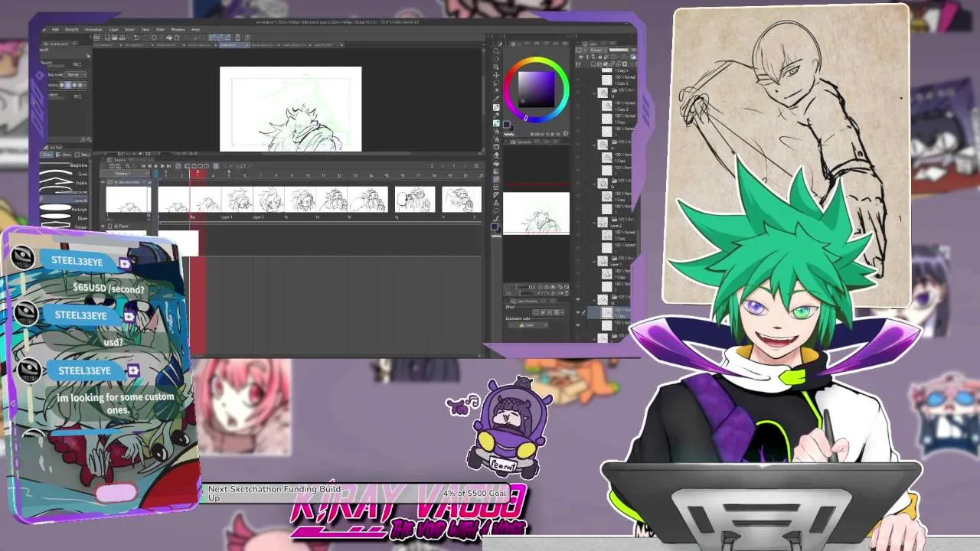This screenshot has width=980, height=551.
Task: Open the Filter menu
Action: click(x=160, y=30)
